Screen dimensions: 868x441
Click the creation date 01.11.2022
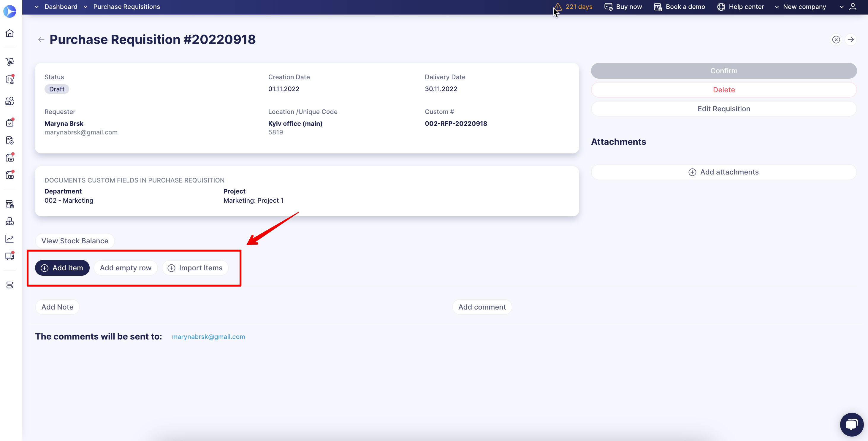[x=284, y=89]
